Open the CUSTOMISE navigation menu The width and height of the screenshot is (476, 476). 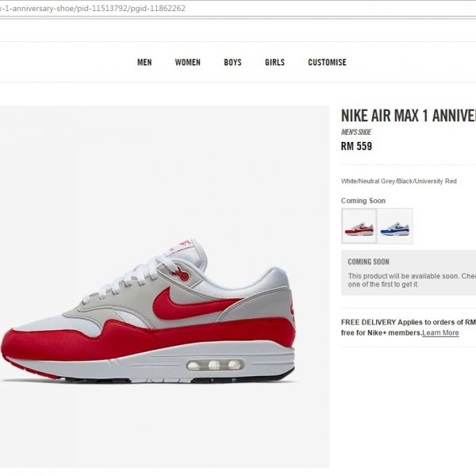(x=327, y=62)
